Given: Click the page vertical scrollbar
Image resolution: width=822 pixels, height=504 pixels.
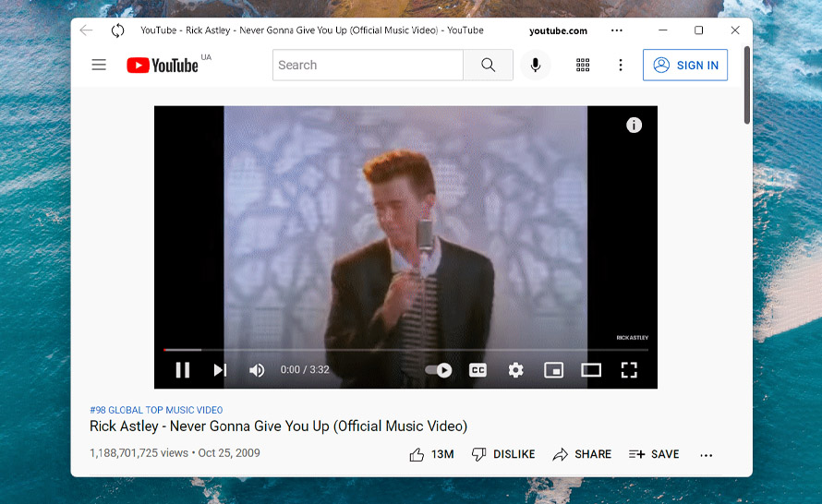Looking at the screenshot, I should (x=747, y=86).
